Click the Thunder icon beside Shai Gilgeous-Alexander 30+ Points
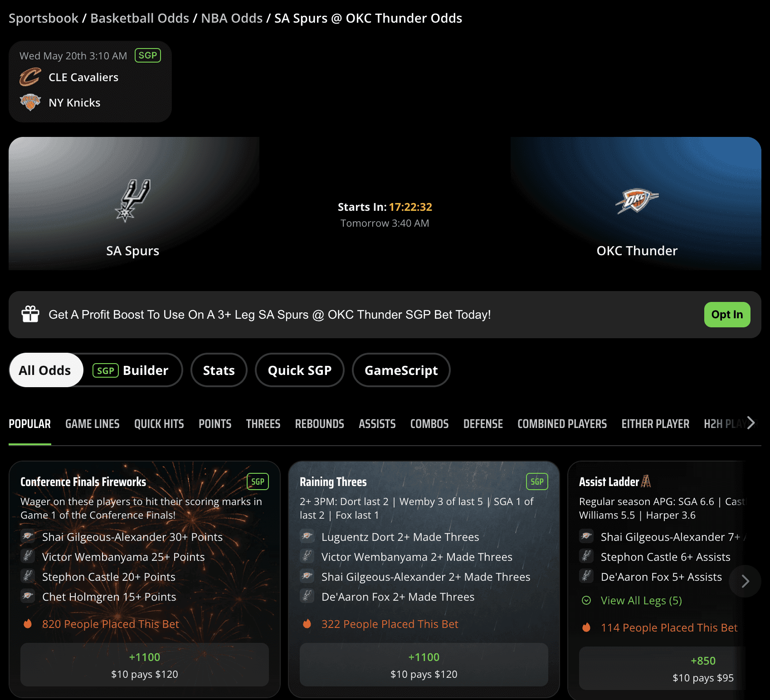This screenshot has width=770, height=700. [28, 537]
